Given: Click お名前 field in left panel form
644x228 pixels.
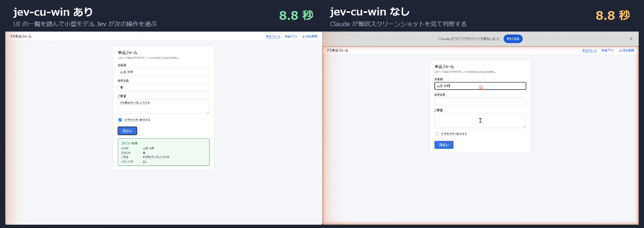Looking at the screenshot, I should (x=163, y=72).
